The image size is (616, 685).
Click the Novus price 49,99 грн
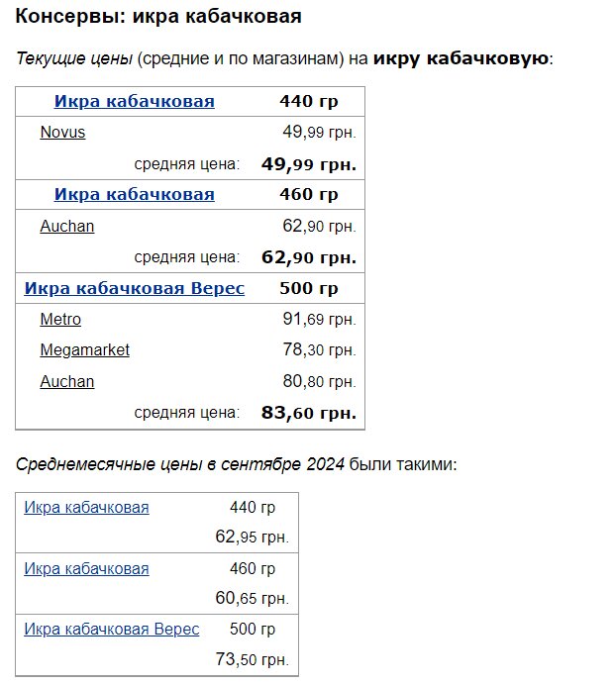click(x=318, y=133)
